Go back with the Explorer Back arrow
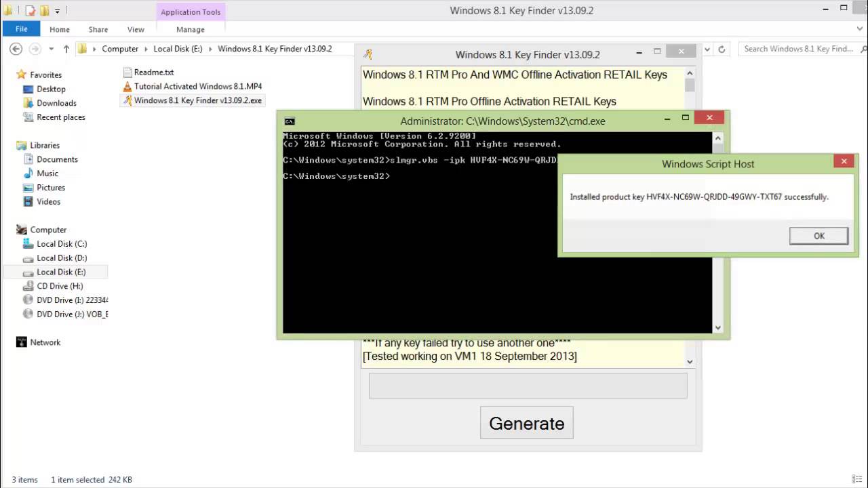Image resolution: width=868 pixels, height=488 pixels. click(16, 49)
